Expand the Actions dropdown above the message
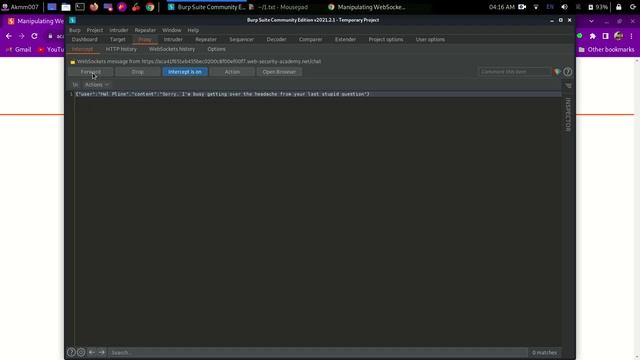640x360 pixels. 97,84
